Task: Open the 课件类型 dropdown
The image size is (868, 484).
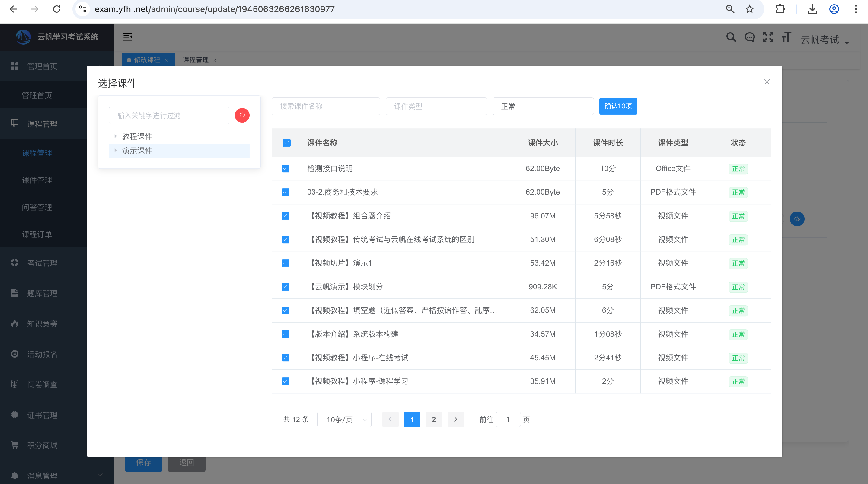Action: pos(436,106)
